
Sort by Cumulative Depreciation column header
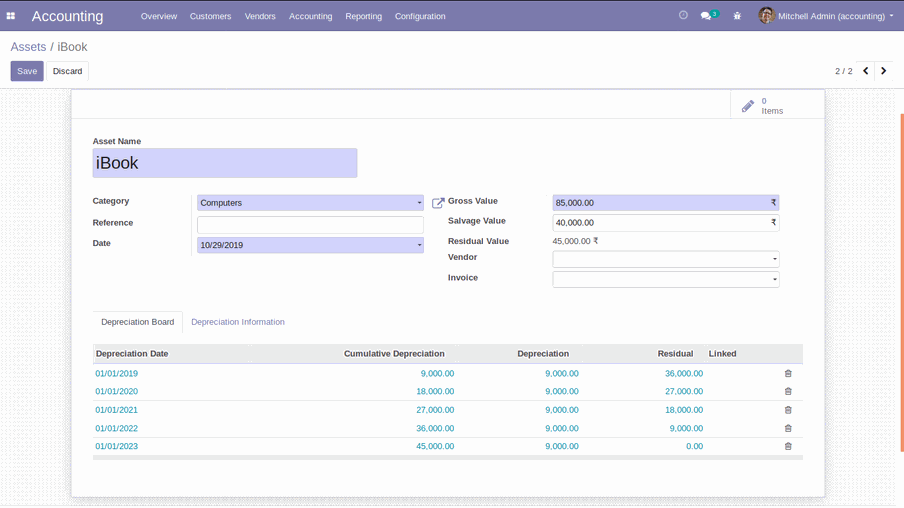tap(394, 353)
